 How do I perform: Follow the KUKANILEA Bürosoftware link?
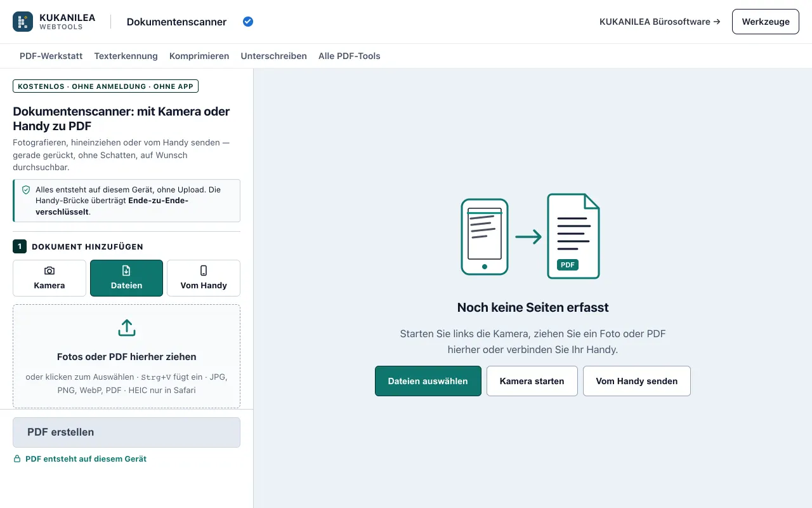coord(660,22)
